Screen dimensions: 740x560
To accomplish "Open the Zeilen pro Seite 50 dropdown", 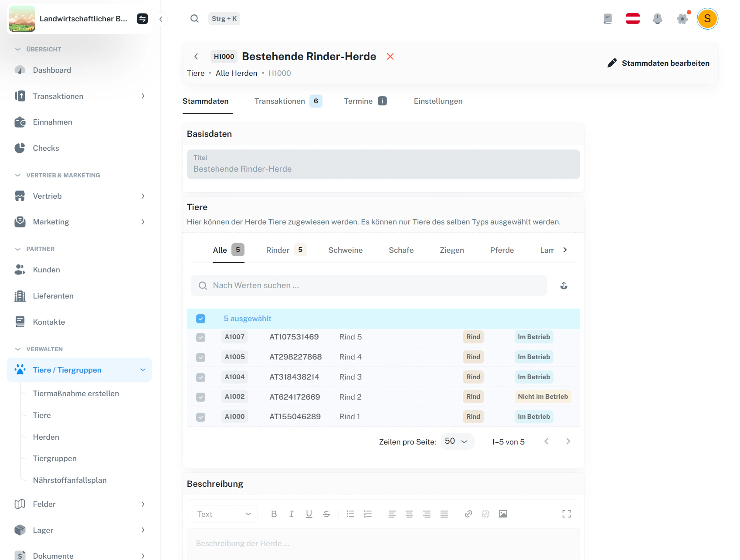I will click(x=457, y=441).
